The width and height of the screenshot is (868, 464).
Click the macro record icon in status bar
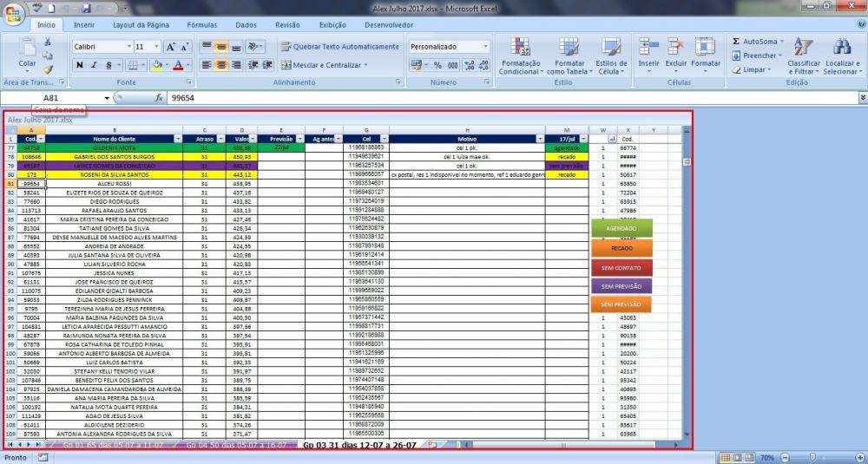click(43, 457)
